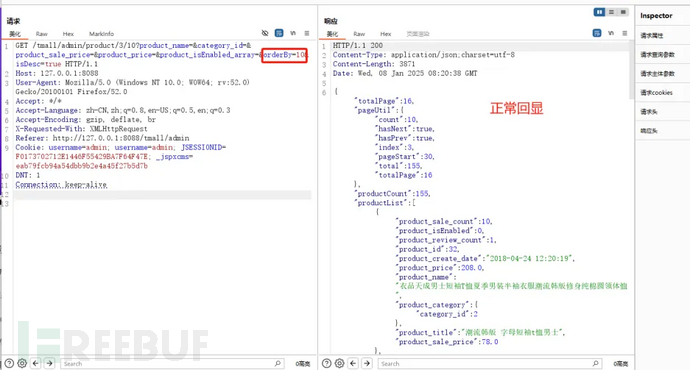This screenshot has height=370, width=690.
Task: Toggle hidden characters icon in request panel
Action: coord(265,33)
